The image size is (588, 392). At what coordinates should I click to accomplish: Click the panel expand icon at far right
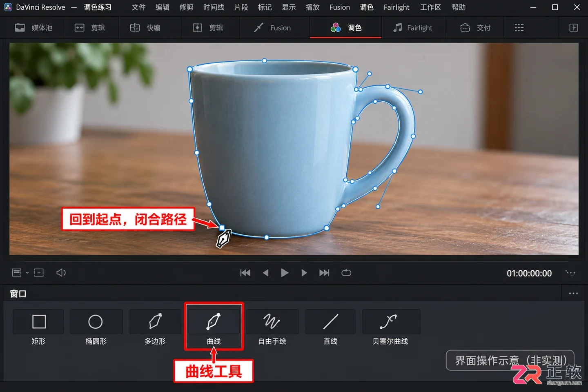(574, 28)
